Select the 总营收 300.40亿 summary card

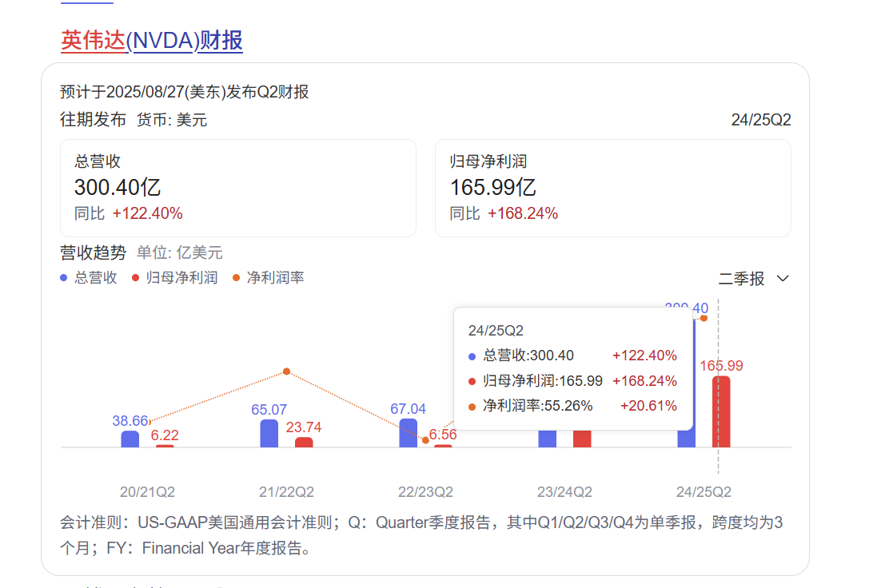point(238,188)
